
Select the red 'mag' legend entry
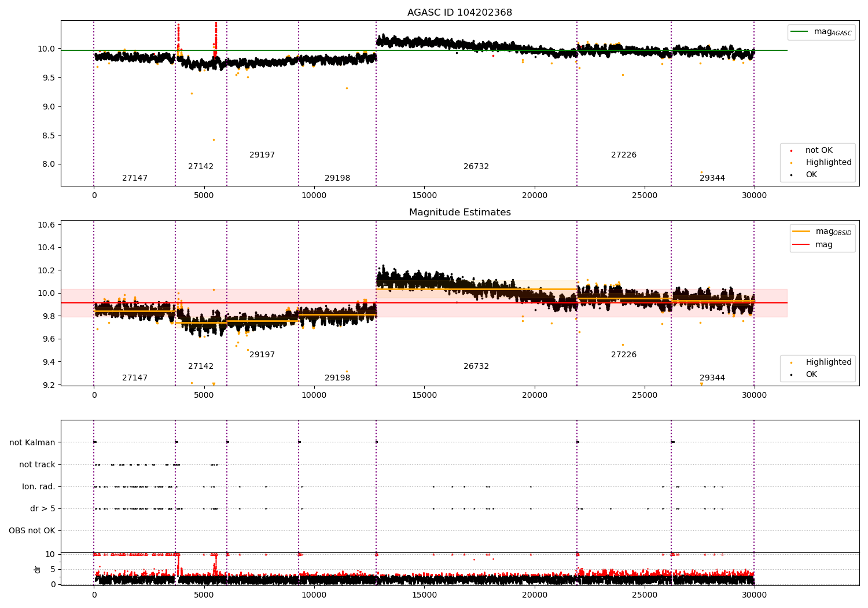(813, 244)
